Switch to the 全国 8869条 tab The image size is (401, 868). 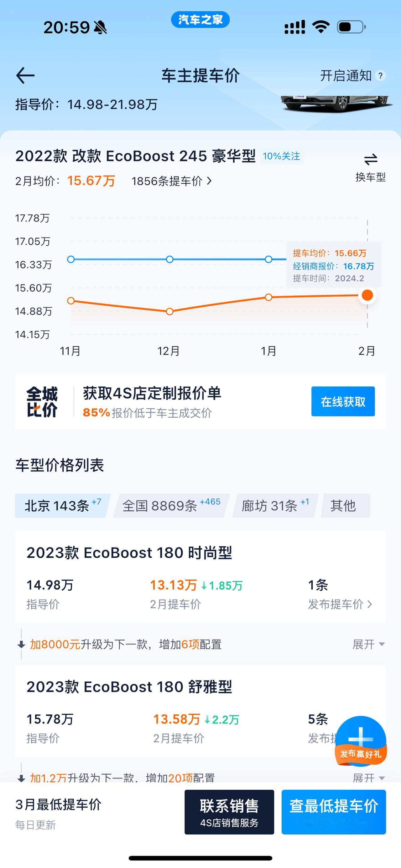click(x=171, y=505)
